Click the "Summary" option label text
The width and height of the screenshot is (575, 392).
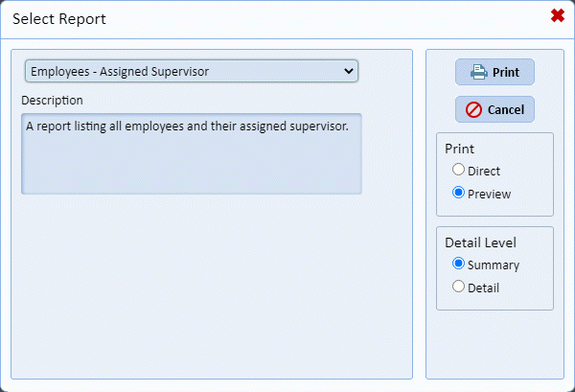click(494, 265)
